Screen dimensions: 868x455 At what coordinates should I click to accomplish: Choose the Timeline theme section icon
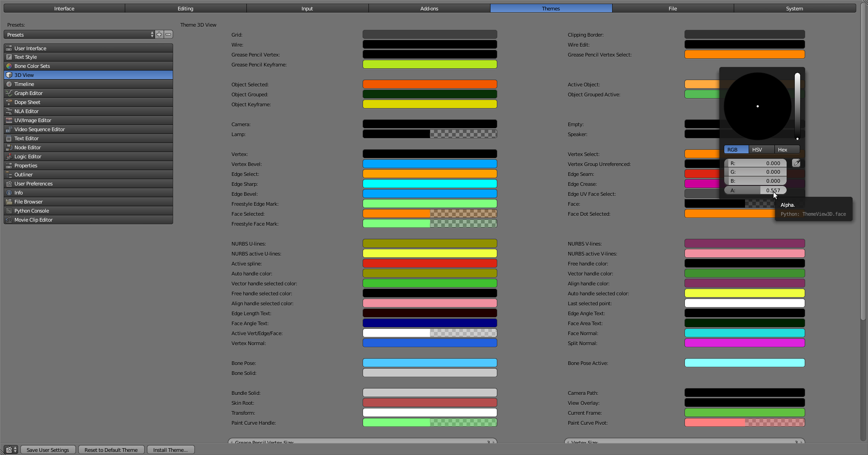(x=9, y=84)
